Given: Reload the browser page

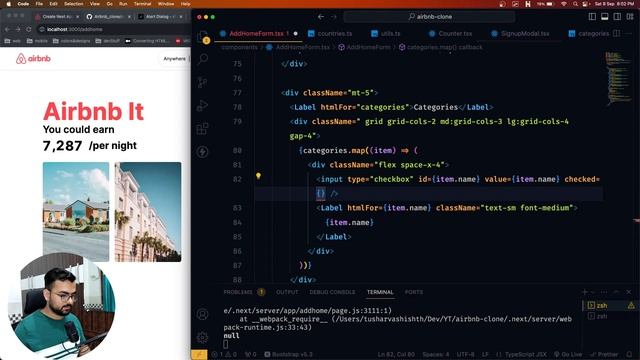Looking at the screenshot, I should 29,29.
